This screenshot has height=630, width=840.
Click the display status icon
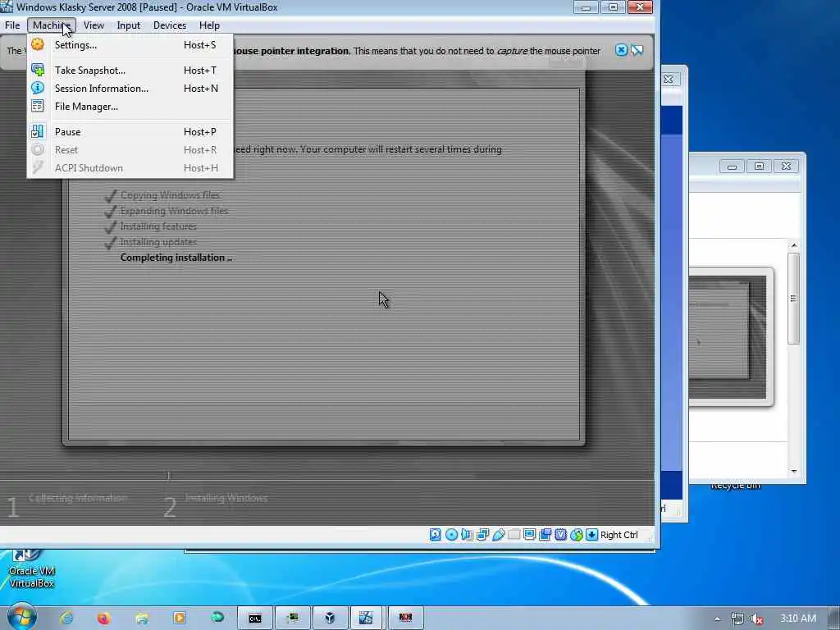coord(529,535)
